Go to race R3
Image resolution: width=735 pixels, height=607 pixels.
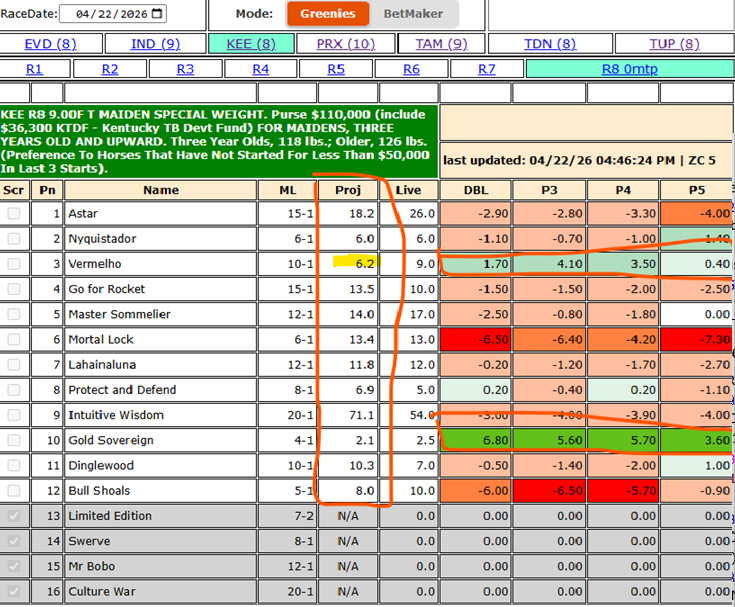click(x=185, y=69)
